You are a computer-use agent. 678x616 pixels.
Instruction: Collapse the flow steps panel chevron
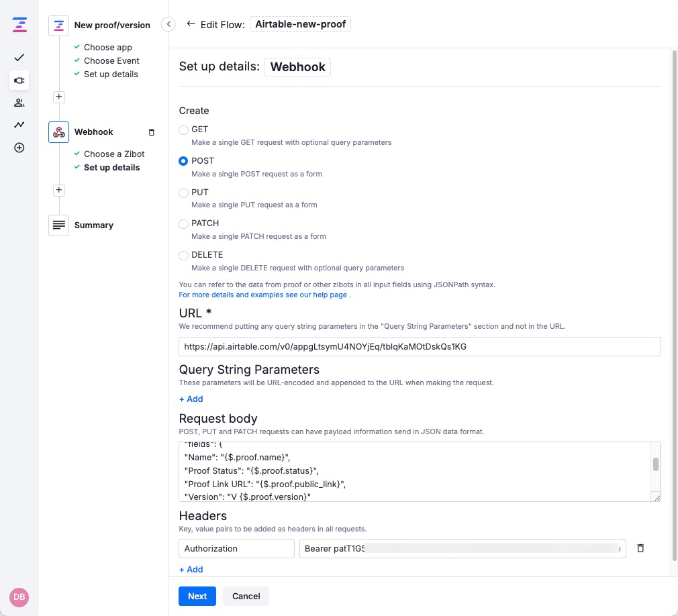pos(168,23)
